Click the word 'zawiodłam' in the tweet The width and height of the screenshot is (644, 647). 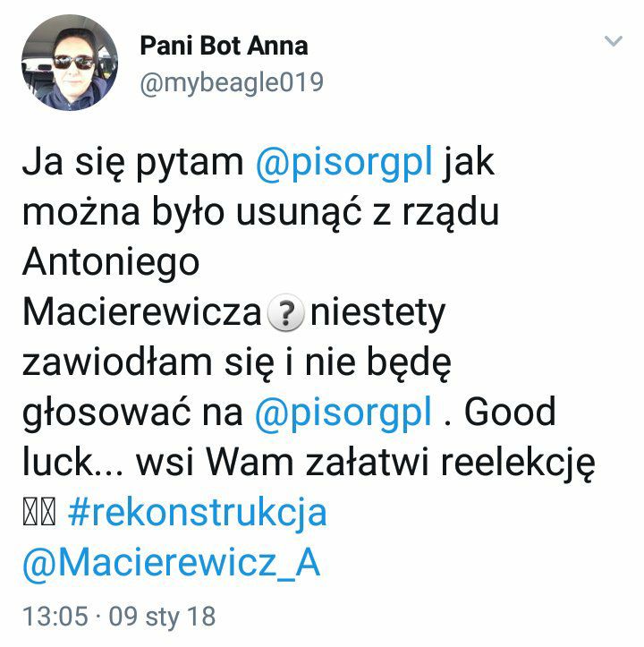[x=117, y=362]
